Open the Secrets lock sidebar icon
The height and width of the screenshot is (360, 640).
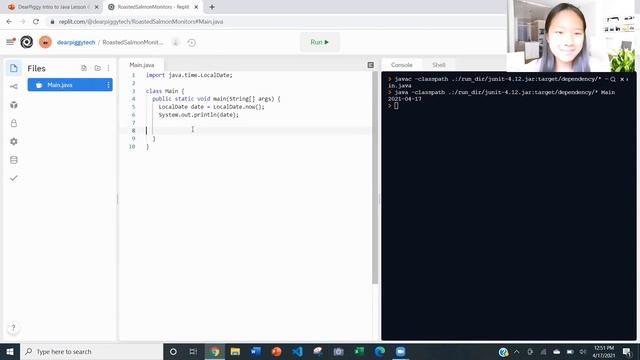point(13,123)
